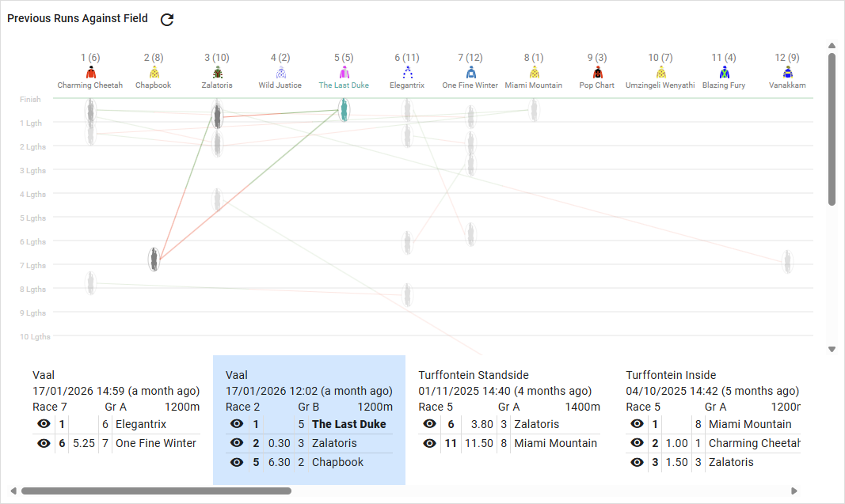Viewport: 845px width, 504px height.
Task: Click the refresh icon beside Previous Runs title
Action: pos(167,20)
